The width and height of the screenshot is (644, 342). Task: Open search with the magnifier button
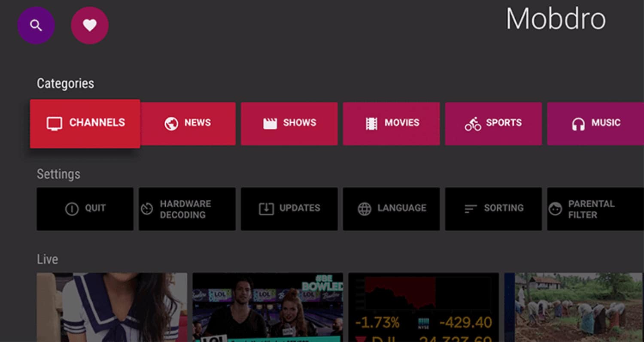[36, 25]
